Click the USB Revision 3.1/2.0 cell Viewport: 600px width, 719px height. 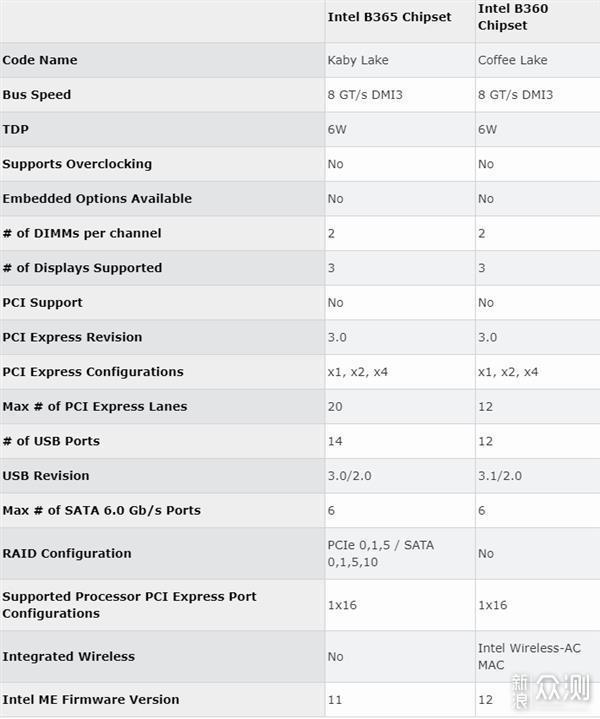[499, 476]
